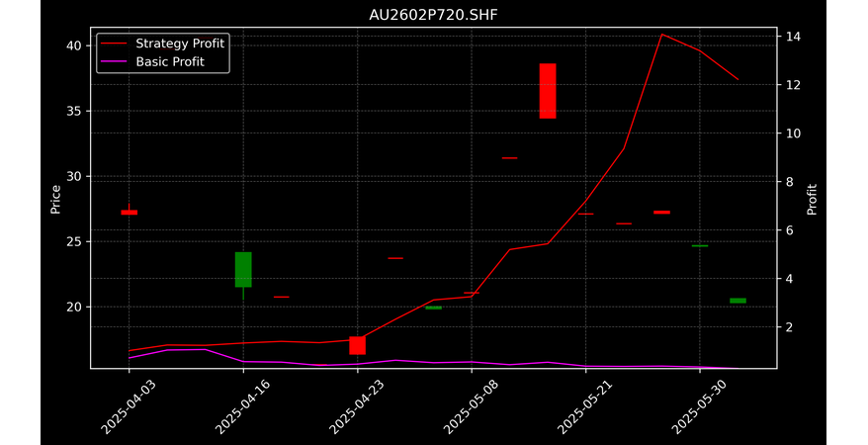Click the 14 profit tick label
868x445 pixels.
pyautogui.click(x=792, y=37)
